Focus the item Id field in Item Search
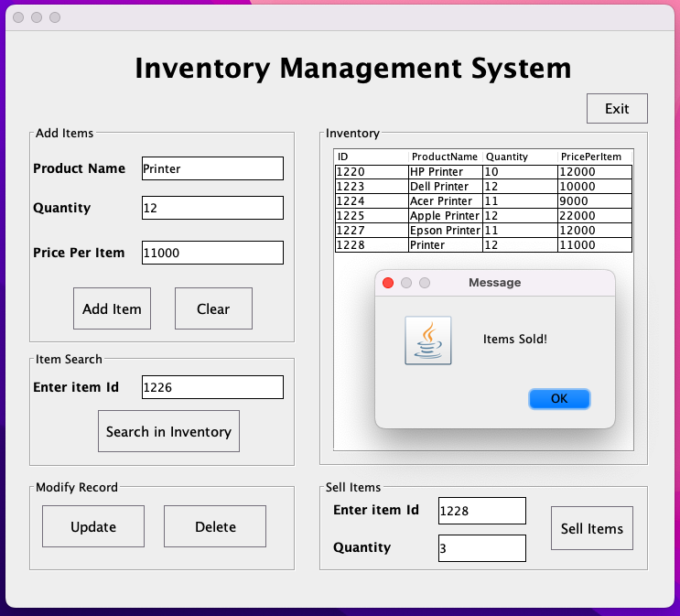The width and height of the screenshot is (680, 616). (212, 387)
